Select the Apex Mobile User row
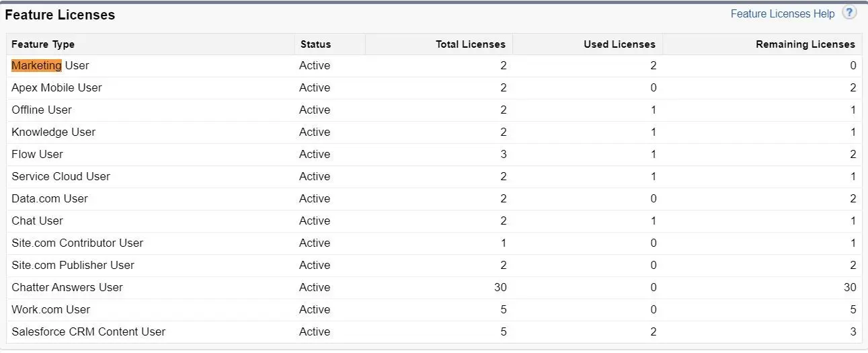The height and width of the screenshot is (353, 868). pyautogui.click(x=434, y=88)
